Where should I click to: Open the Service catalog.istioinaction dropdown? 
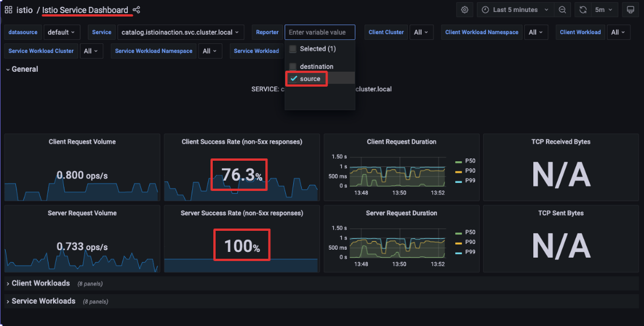180,32
